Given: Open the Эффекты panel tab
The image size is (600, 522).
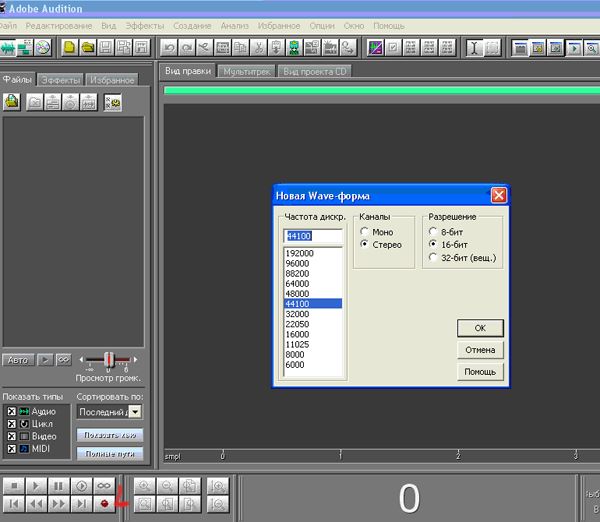Looking at the screenshot, I should pos(61,80).
